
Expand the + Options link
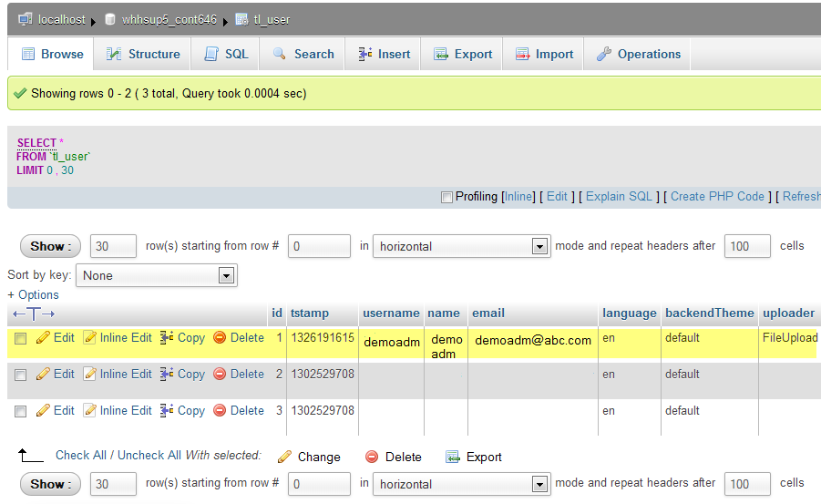(33, 294)
